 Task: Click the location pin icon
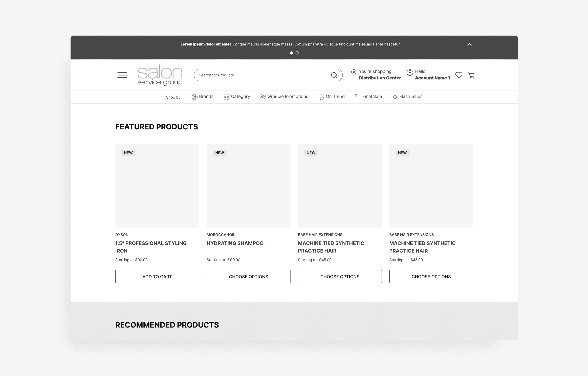pos(354,72)
